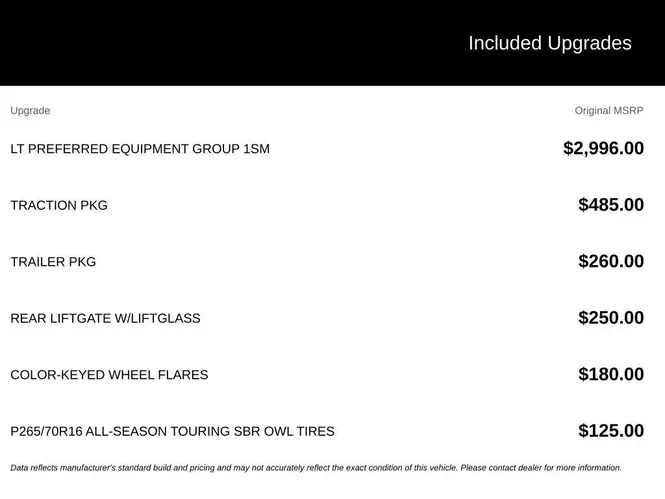This screenshot has width=665, height=499.
Task: Click the $2,996.00 price value
Action: (604, 148)
